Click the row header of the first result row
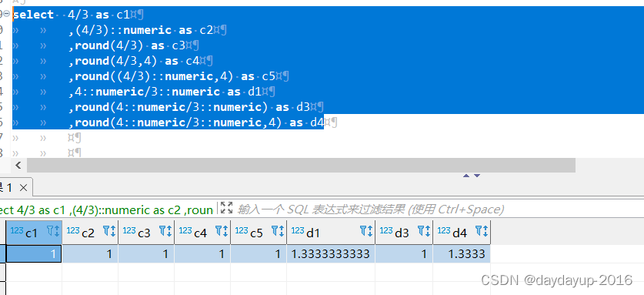This screenshot has width=644, height=295. pyautogui.click(x=3, y=254)
